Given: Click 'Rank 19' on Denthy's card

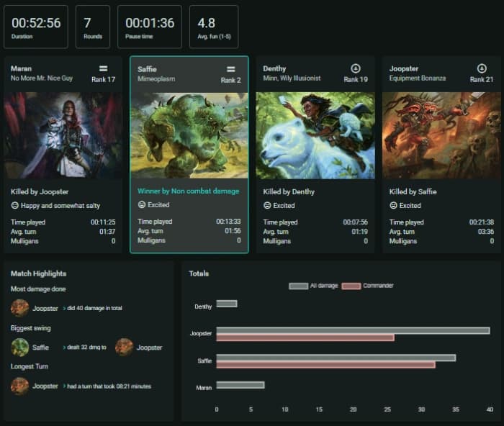Looking at the screenshot, I should [356, 79].
